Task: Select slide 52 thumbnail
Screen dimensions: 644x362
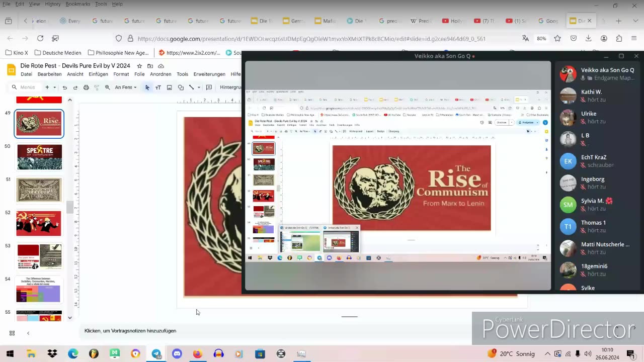Action: (x=39, y=223)
